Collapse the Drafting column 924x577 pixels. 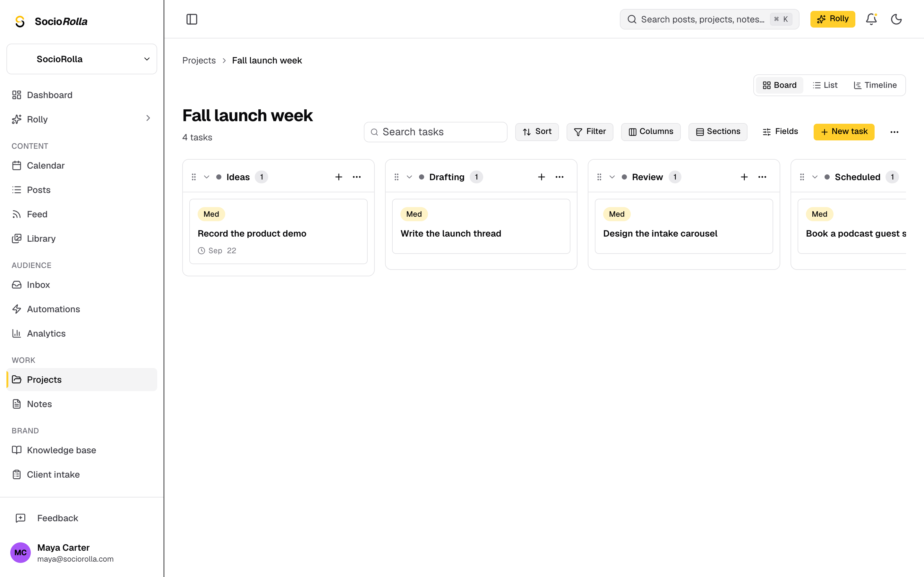pos(409,177)
